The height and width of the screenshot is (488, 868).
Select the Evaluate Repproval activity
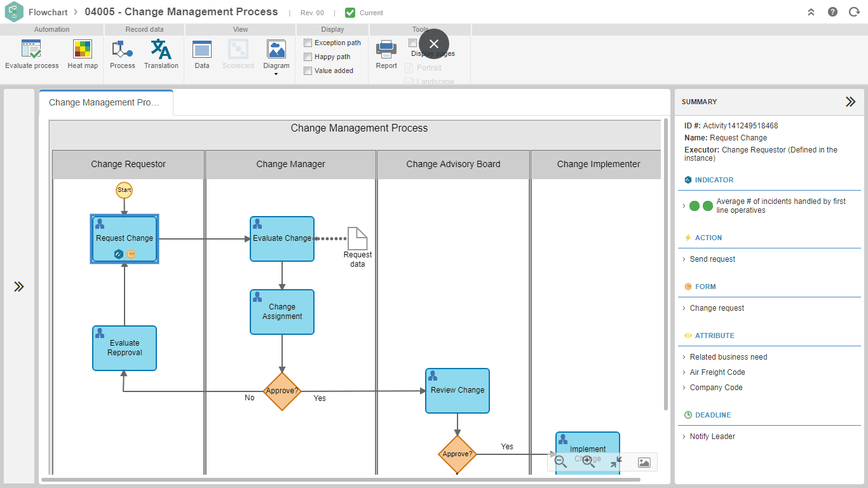click(x=125, y=348)
